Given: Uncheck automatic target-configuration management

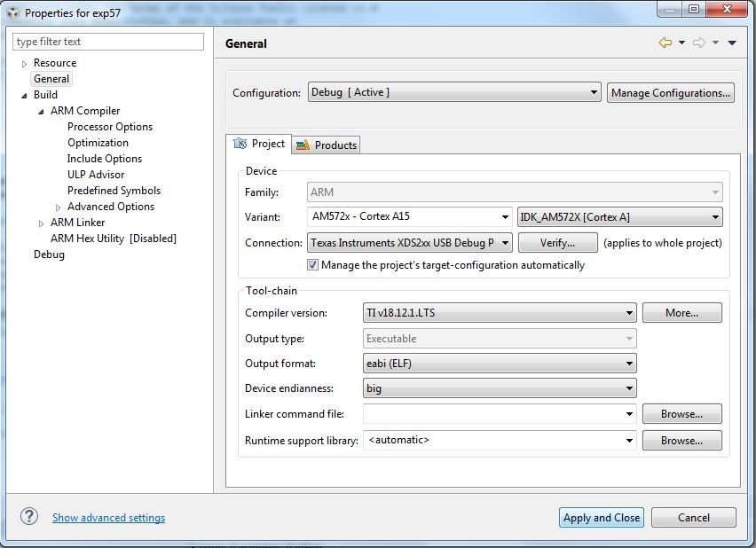Looking at the screenshot, I should tap(312, 263).
